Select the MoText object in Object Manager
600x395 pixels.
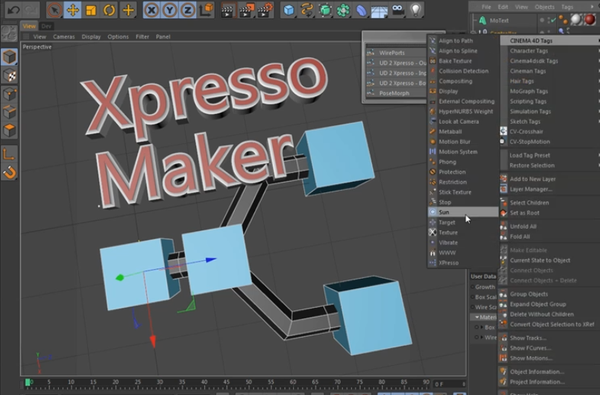click(x=499, y=20)
